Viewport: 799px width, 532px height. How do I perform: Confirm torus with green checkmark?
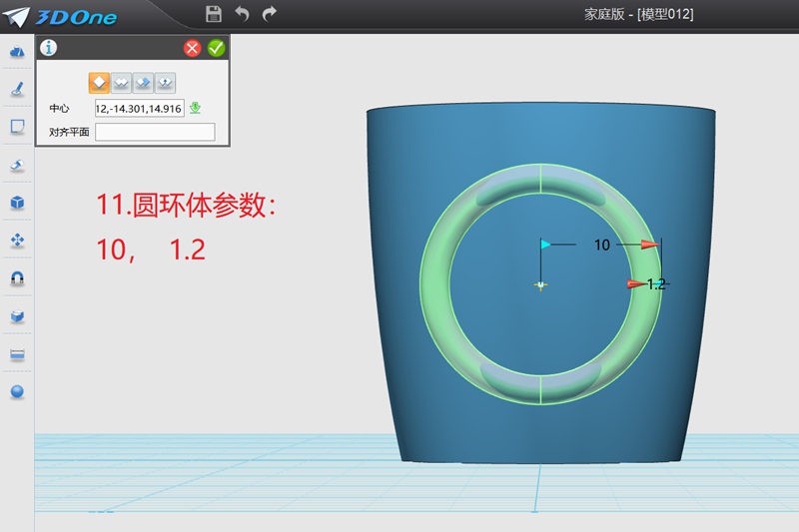pyautogui.click(x=216, y=48)
